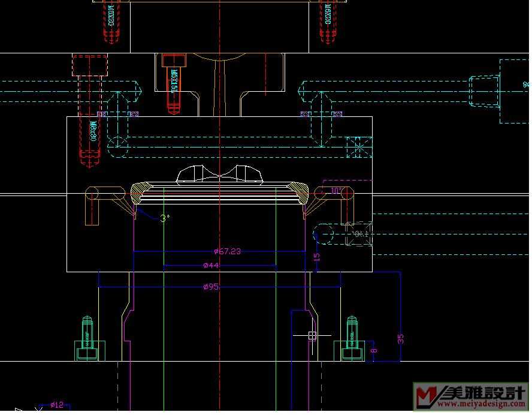Screen dimensions: 532x415
Task: Select the ø95 diameter dimension text
Action: click(211, 287)
